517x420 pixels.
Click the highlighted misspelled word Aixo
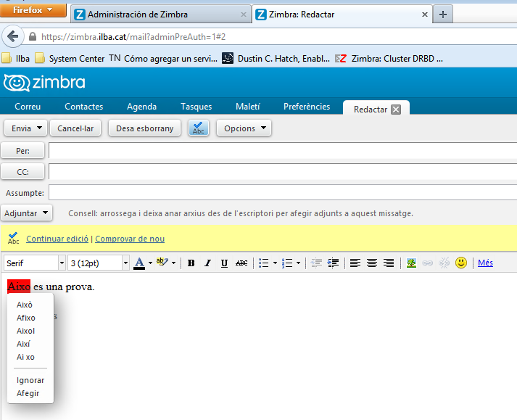[x=19, y=287]
